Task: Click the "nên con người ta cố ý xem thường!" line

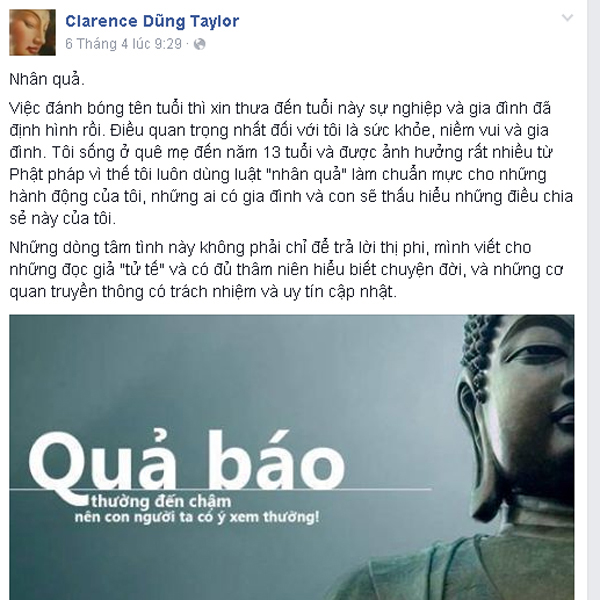Action: (197, 517)
